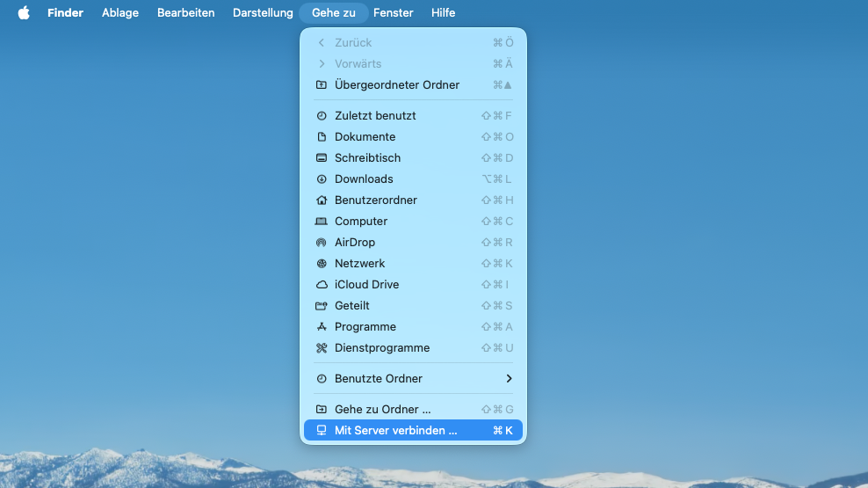Click the Programme app icon
The width and height of the screenshot is (868, 488).
click(321, 327)
